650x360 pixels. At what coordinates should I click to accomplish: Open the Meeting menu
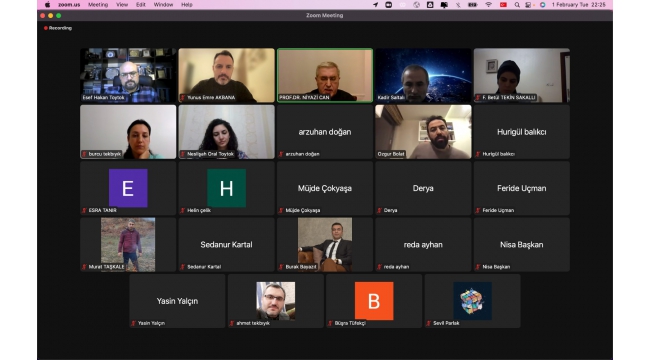point(98,5)
